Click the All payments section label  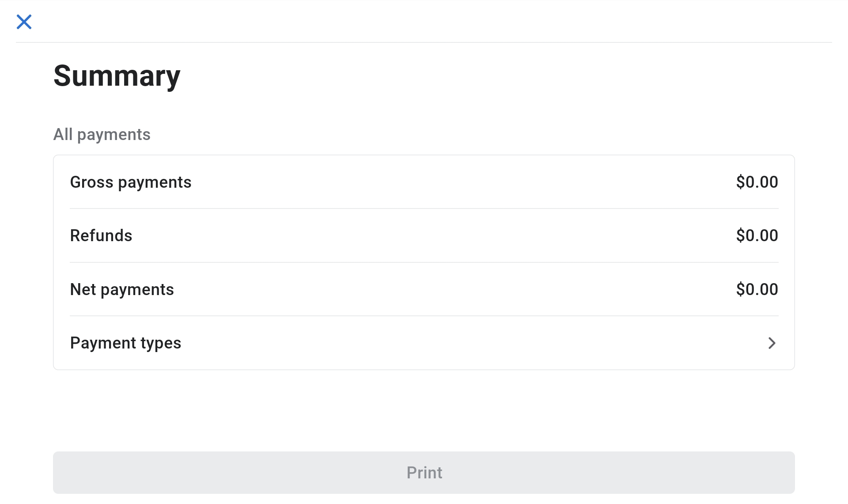tap(102, 135)
